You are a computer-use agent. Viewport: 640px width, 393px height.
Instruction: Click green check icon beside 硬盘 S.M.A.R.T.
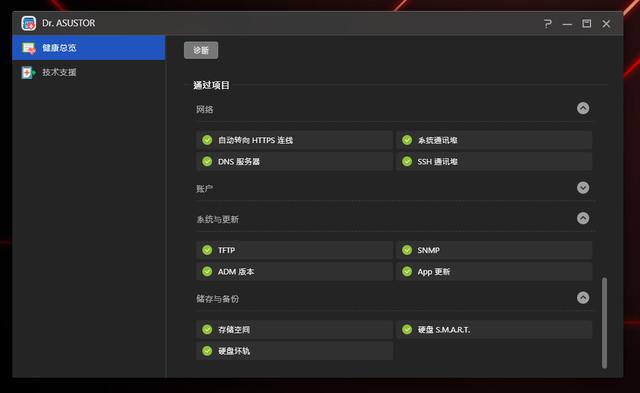[407, 329]
